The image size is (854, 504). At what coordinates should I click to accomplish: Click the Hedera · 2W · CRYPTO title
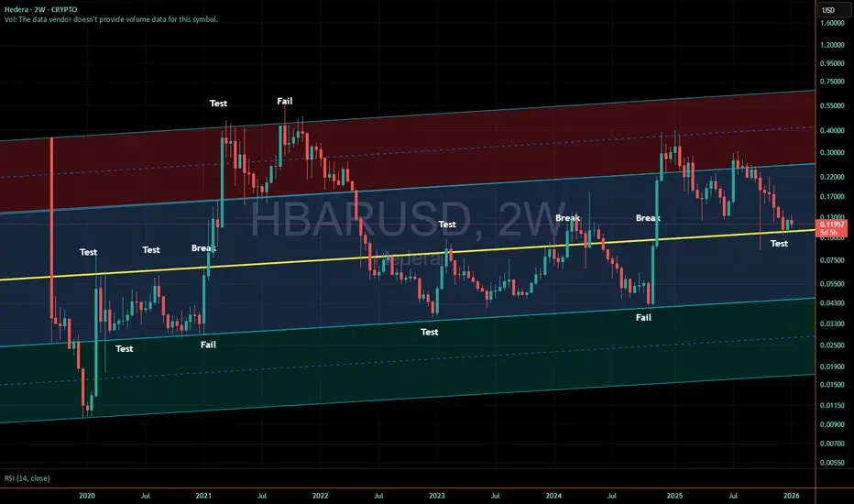(41, 9)
